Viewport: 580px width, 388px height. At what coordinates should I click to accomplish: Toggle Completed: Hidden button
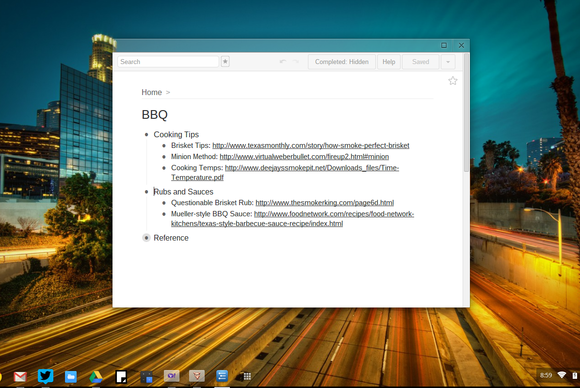coord(342,62)
